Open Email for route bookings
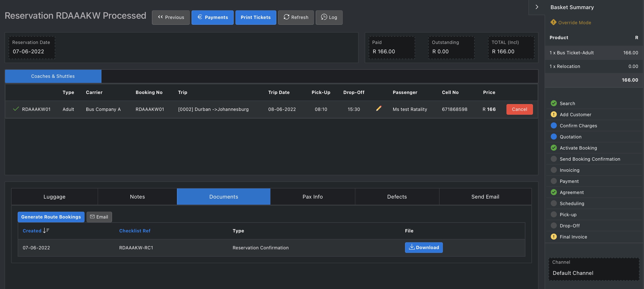Screen dimensions: 644x289 click(99, 217)
